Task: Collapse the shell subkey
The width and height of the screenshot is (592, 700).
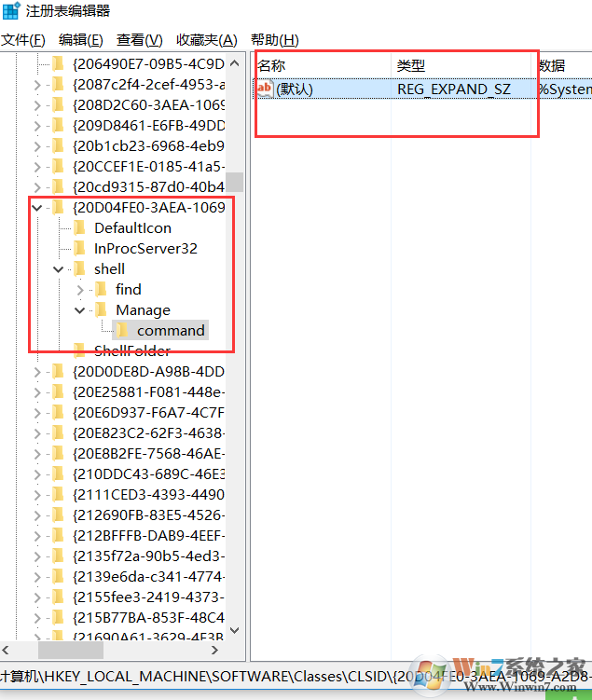Action: pos(59,269)
